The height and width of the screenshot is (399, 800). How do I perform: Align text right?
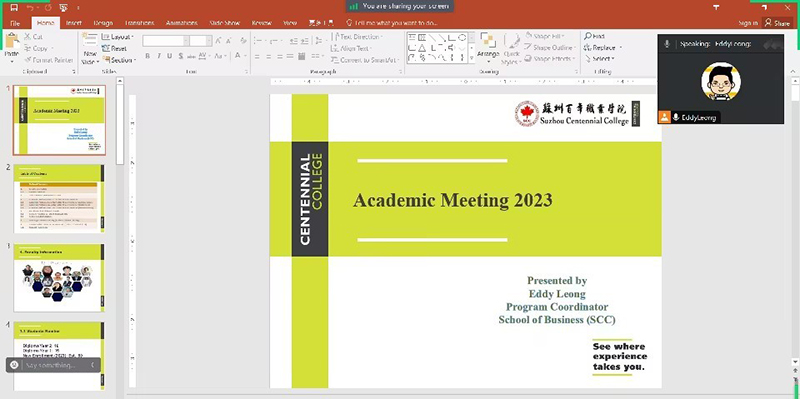pos(280,56)
